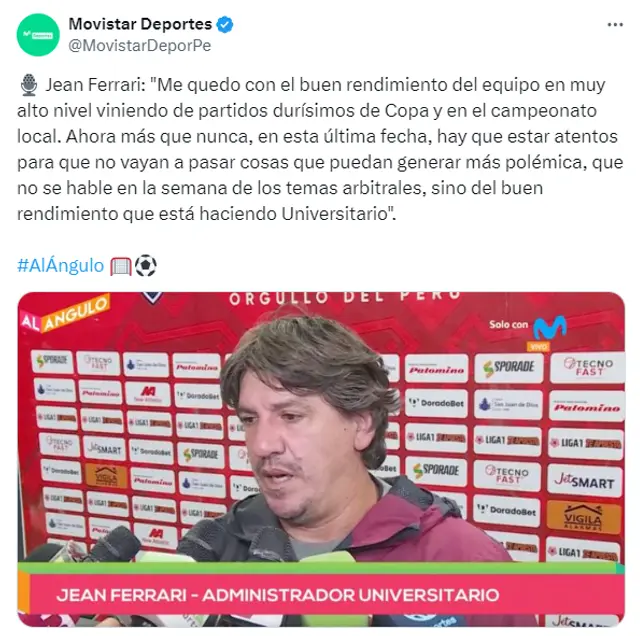This screenshot has height=636, width=640.
Task: Click the soccer ball emoji
Action: (145, 265)
